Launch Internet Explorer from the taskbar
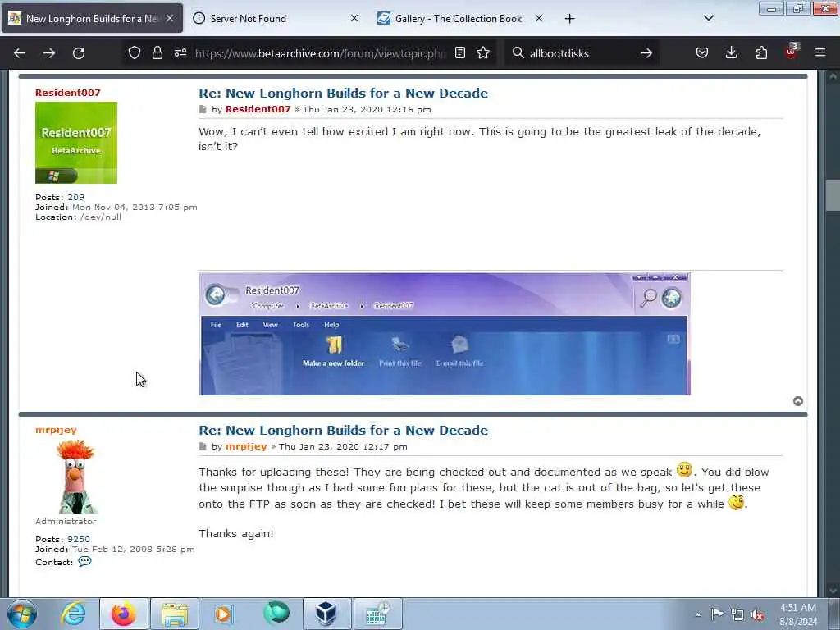 [73, 614]
